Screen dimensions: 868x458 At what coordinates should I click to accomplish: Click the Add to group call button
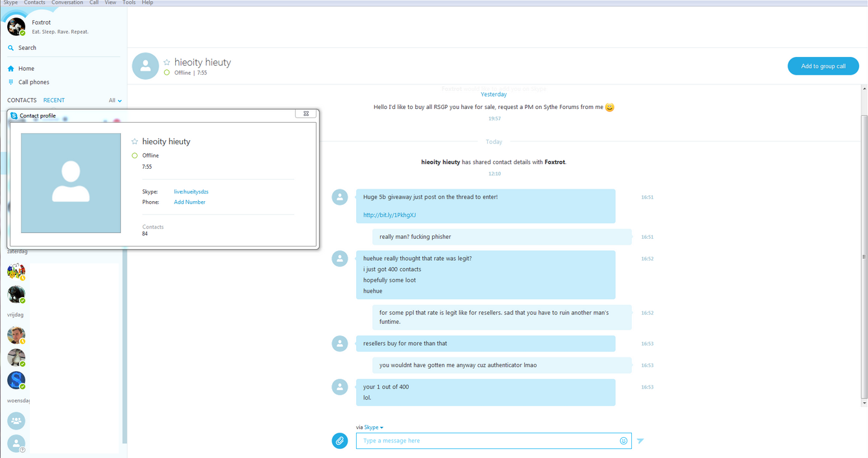tap(823, 66)
